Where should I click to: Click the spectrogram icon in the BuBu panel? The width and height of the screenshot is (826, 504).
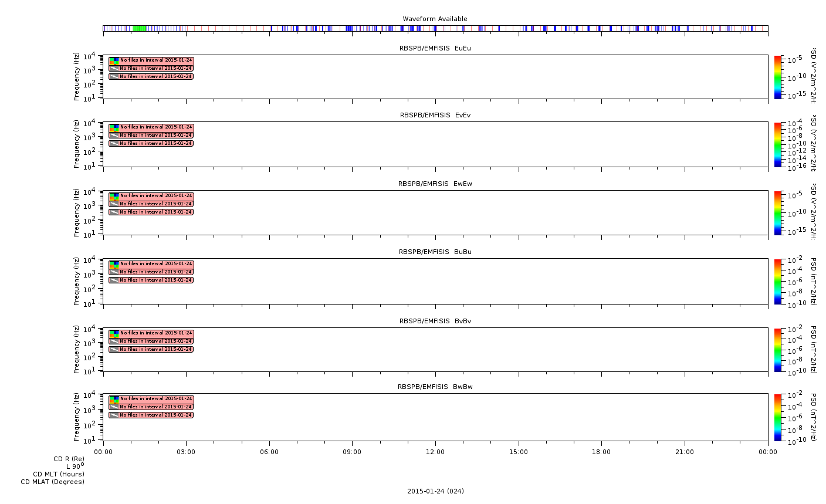(114, 264)
